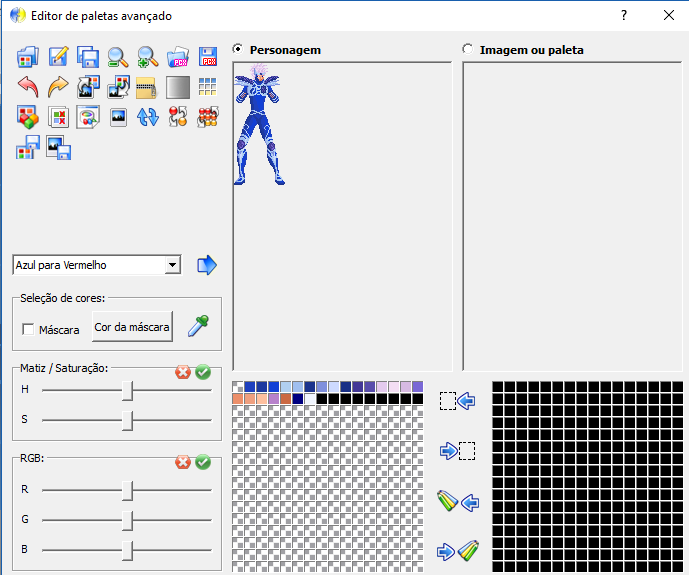Zoom in with the plus magnifier

click(148, 57)
